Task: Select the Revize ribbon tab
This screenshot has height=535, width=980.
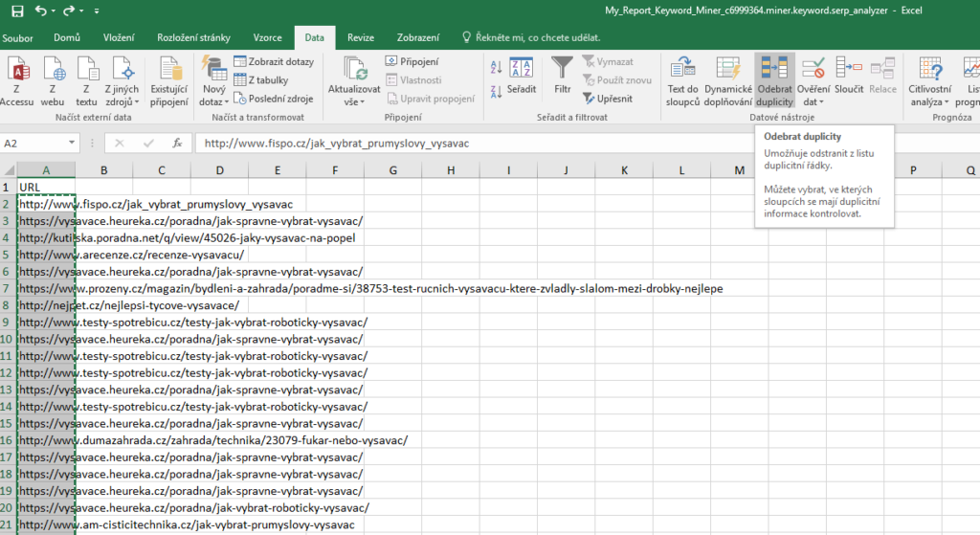Action: pos(361,37)
